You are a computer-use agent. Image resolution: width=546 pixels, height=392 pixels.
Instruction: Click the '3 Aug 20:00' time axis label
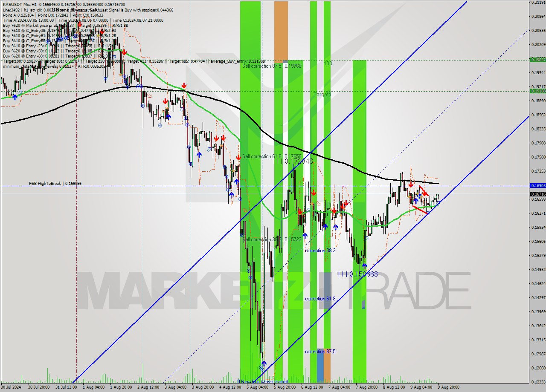click(203, 387)
